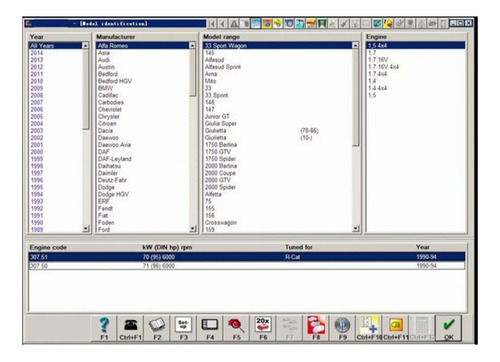The width and height of the screenshot is (500, 362).
Task: Select manufacturer Fiat
Action: pyautogui.click(x=143, y=215)
